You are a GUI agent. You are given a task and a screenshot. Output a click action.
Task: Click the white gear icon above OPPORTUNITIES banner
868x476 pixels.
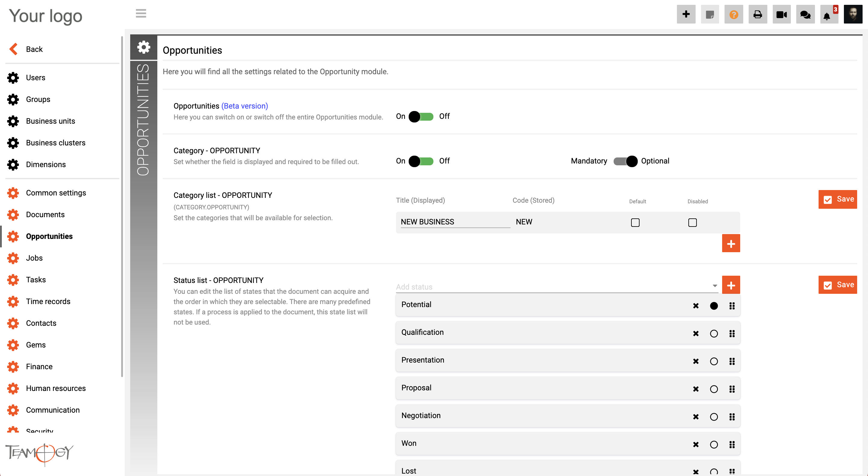(x=144, y=47)
